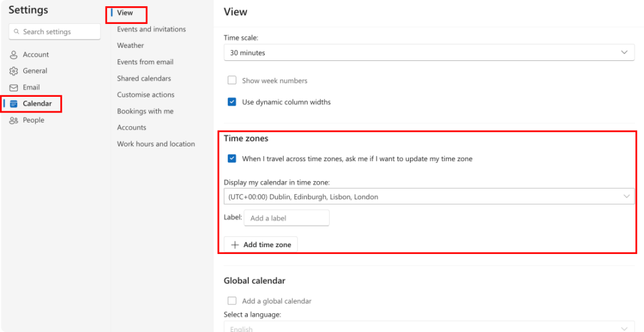
Task: Expand the Select a language dropdown
Action: coord(429,327)
